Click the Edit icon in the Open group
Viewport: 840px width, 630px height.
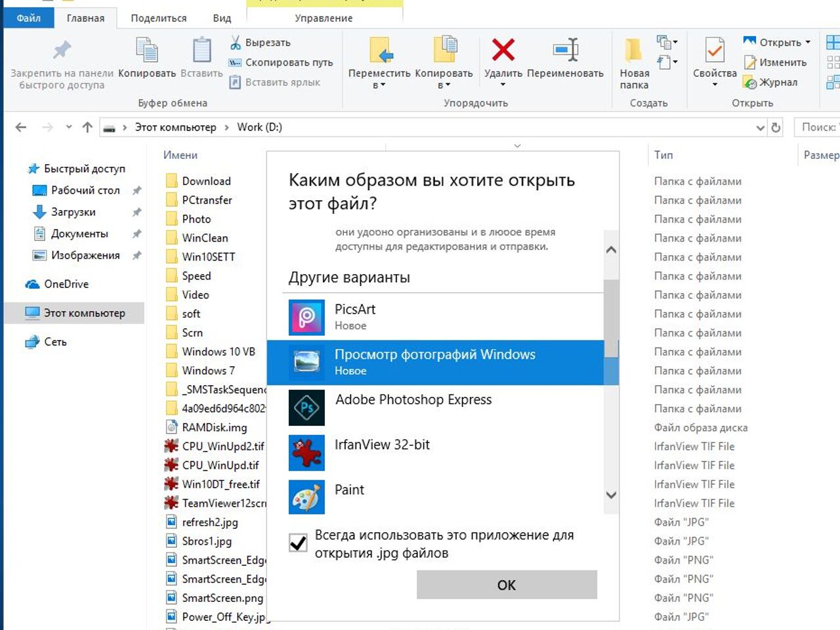pyautogui.click(x=749, y=62)
